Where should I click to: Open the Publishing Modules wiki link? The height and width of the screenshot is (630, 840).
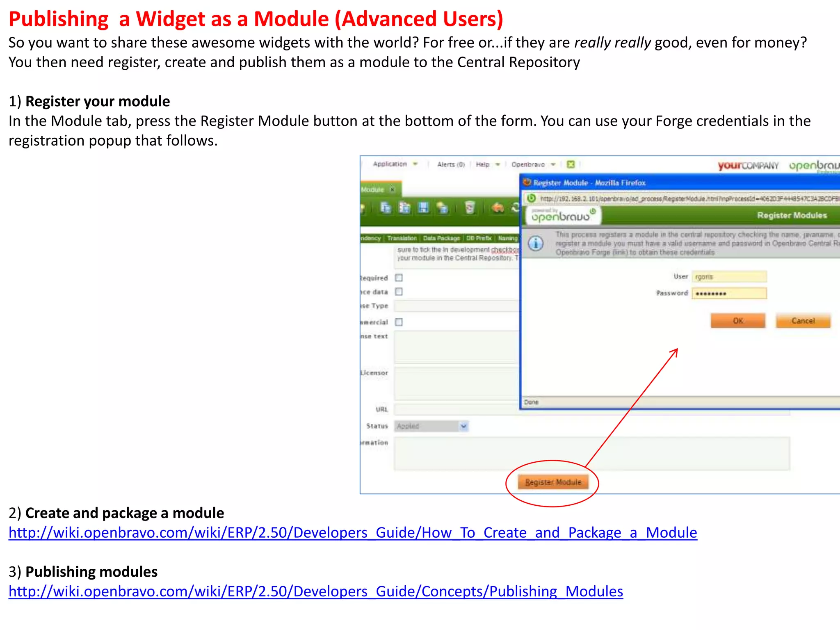coord(316,591)
